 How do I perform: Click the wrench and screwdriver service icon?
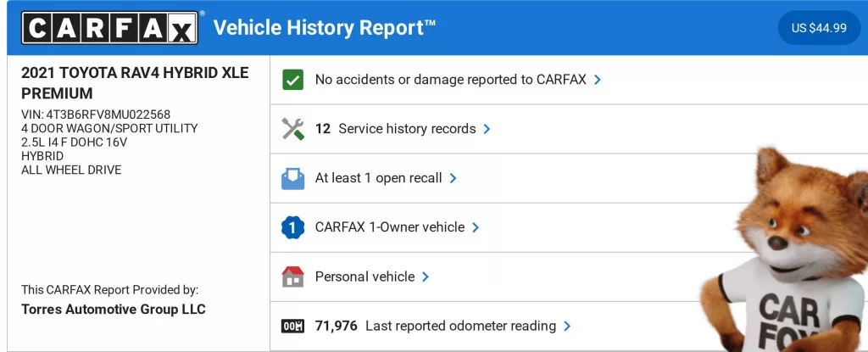click(x=292, y=129)
